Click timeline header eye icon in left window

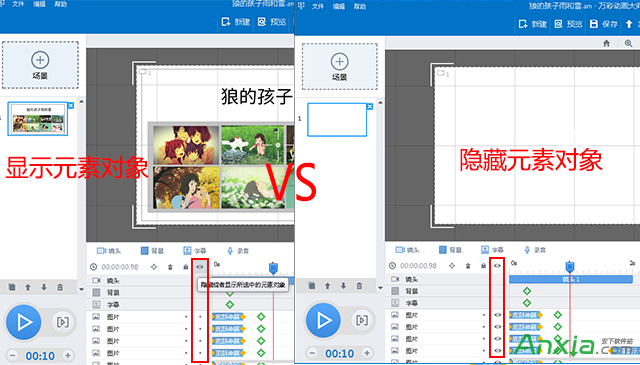point(200,267)
